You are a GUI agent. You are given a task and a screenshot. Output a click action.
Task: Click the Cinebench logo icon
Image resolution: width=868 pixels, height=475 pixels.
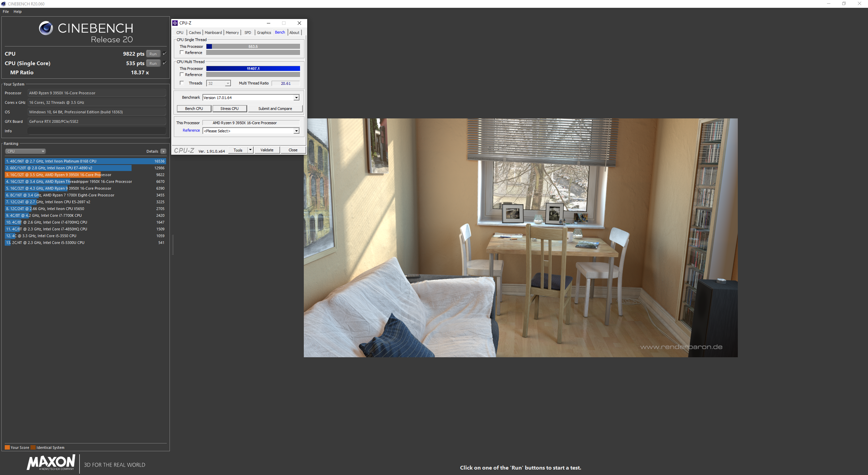46,28
